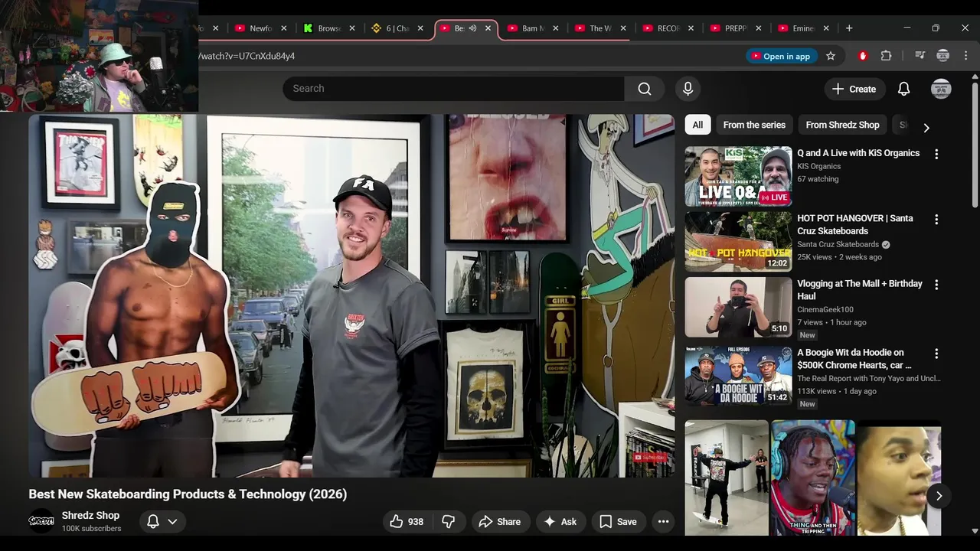Click the red extension icon in the toolbar
980x551 pixels.
click(863, 56)
